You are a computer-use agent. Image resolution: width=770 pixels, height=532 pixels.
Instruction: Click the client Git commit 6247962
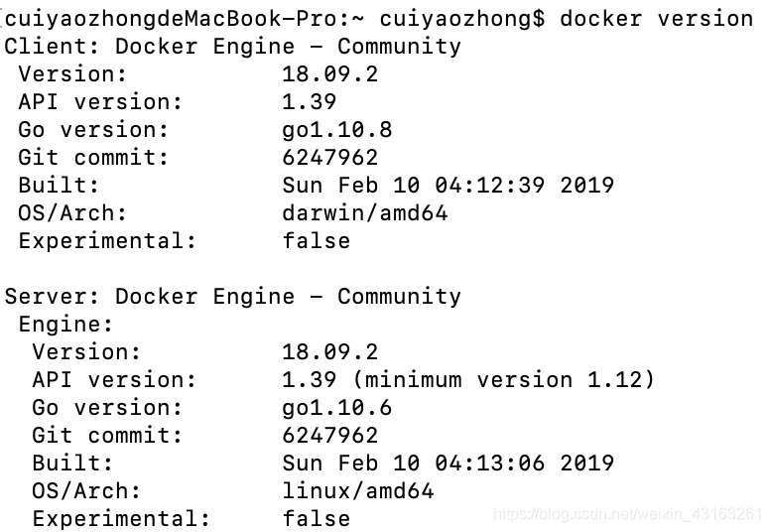click(x=330, y=158)
